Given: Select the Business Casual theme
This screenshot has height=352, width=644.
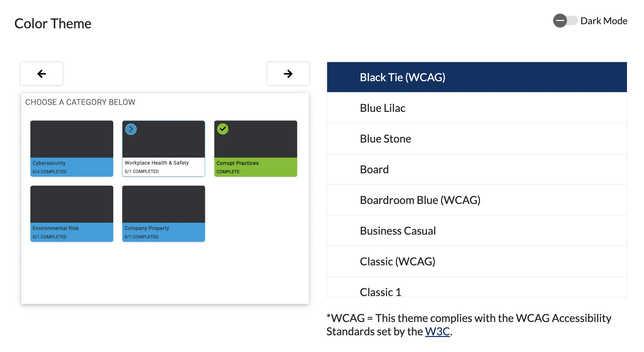Looking at the screenshot, I should coord(477,231).
